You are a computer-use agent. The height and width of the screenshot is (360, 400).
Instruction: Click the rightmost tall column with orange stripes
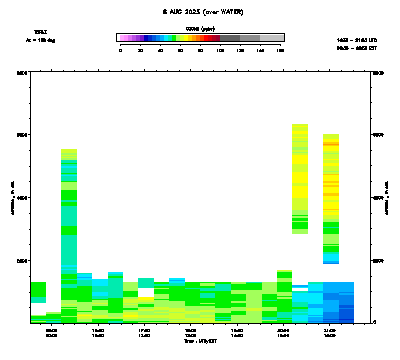pos(331,199)
